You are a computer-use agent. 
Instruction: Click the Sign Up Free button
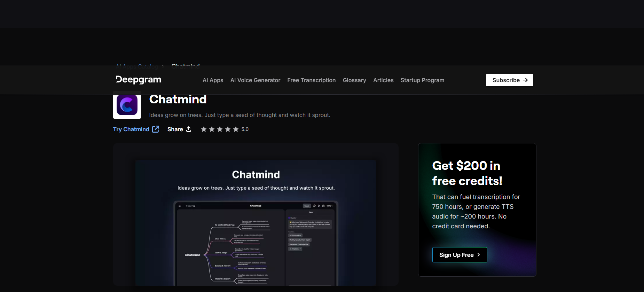[460, 255]
